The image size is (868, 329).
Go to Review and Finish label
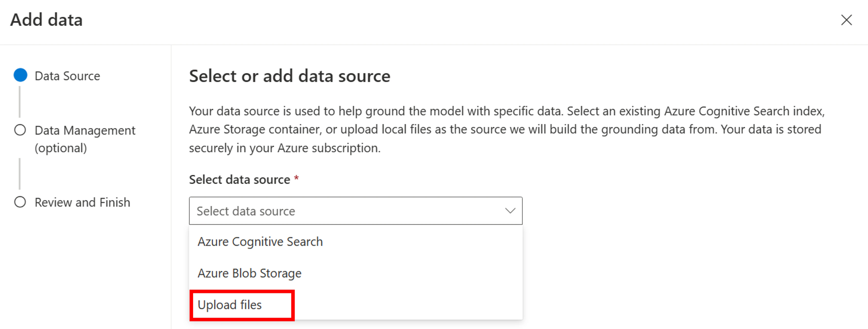[82, 202]
